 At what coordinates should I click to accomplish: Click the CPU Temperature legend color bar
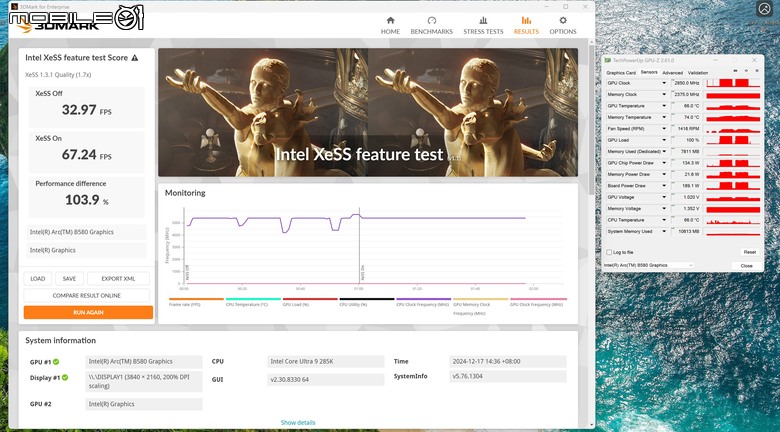point(253,299)
